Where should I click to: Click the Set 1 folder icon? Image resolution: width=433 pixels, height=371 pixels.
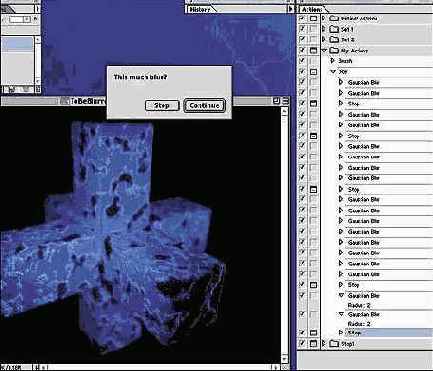pyautogui.click(x=334, y=29)
